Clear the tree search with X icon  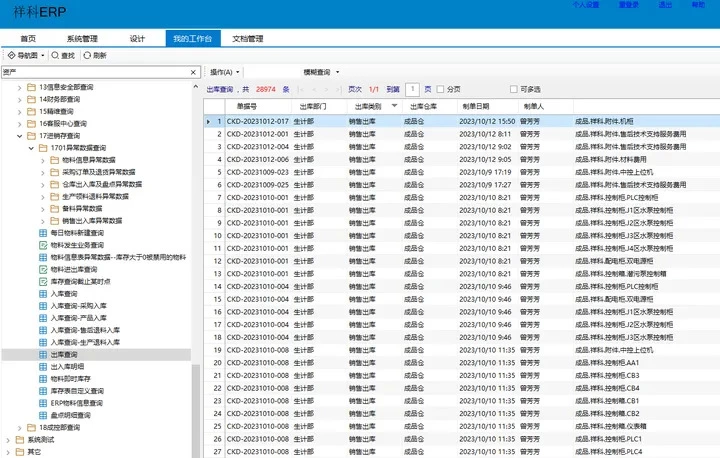(x=191, y=73)
